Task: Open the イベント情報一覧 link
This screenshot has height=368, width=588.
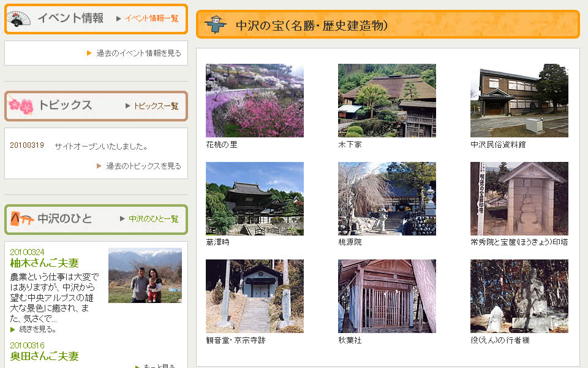Action: pos(151,18)
